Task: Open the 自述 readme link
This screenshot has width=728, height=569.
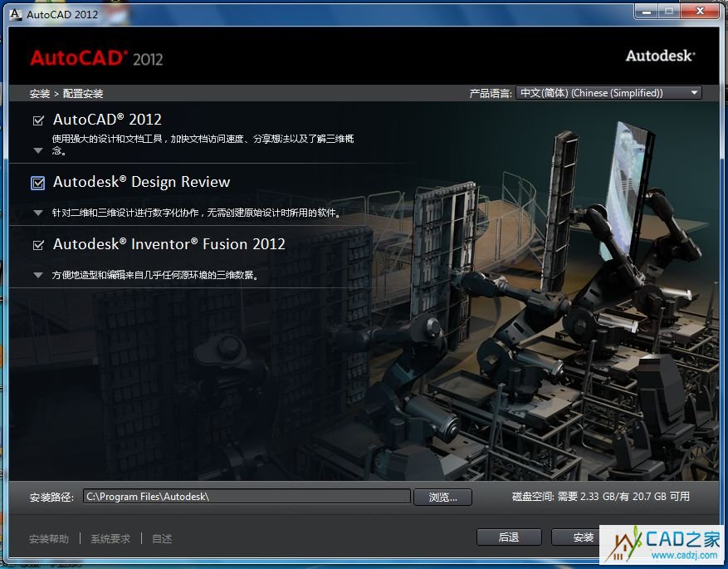Action: (x=162, y=538)
